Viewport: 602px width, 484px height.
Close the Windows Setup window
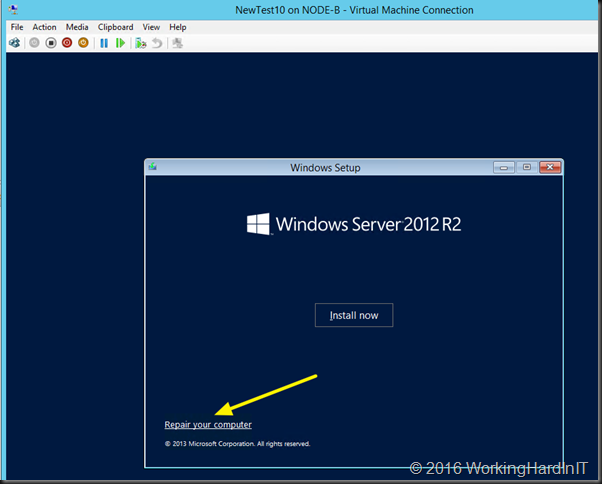pos(550,167)
